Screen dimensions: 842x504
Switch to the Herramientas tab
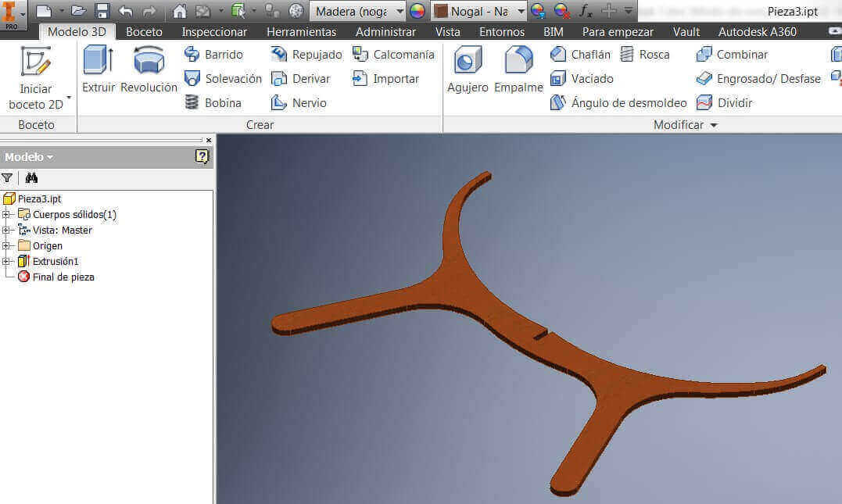[x=301, y=32]
